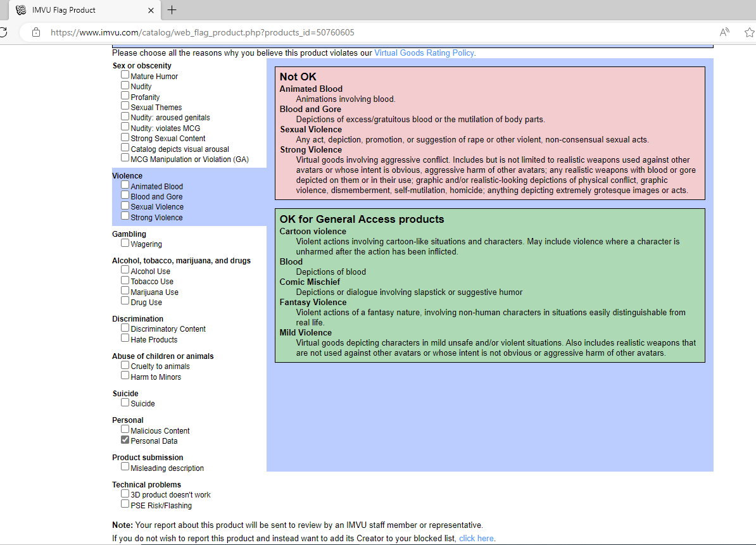Screen dimensions: 756x545
Task: Close the IMVU Flag Product tab
Action: click(x=151, y=10)
